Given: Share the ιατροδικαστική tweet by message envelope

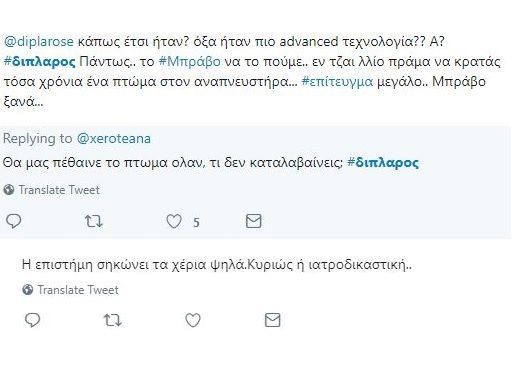Looking at the screenshot, I should [273, 320].
